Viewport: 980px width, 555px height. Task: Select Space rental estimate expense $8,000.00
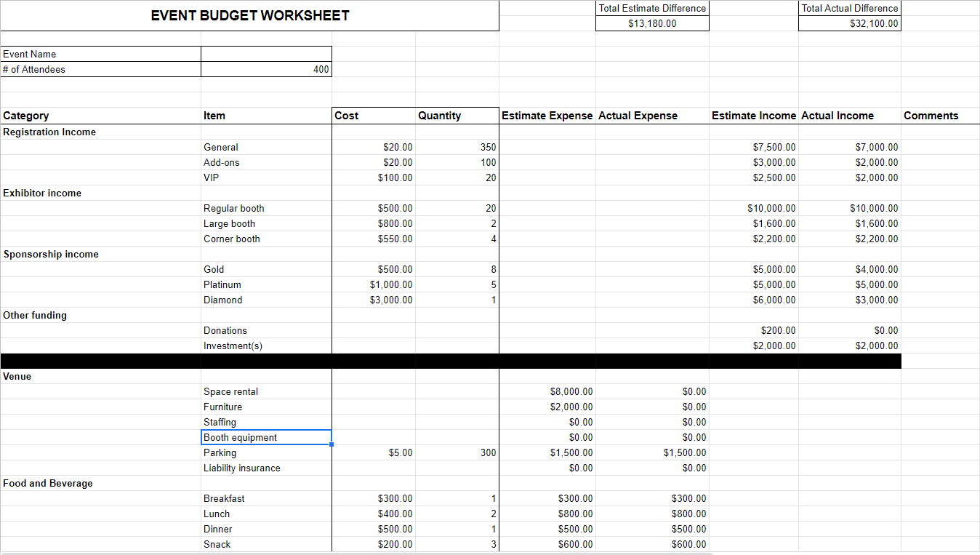tap(547, 391)
